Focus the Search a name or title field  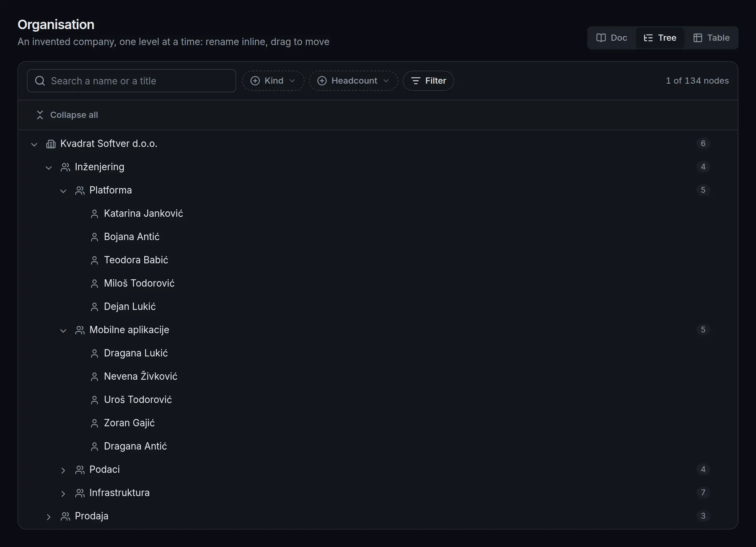pyautogui.click(x=132, y=81)
